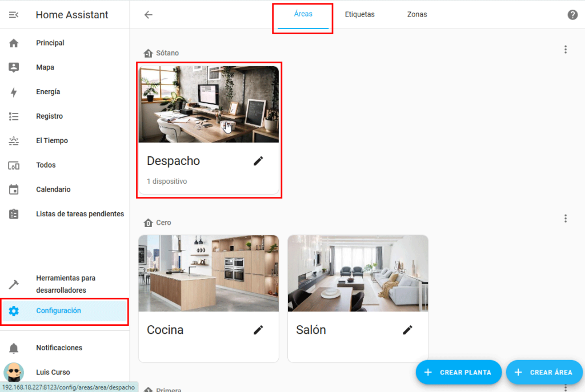Click the Calendario calendar icon
585x392 pixels.
coord(14,189)
